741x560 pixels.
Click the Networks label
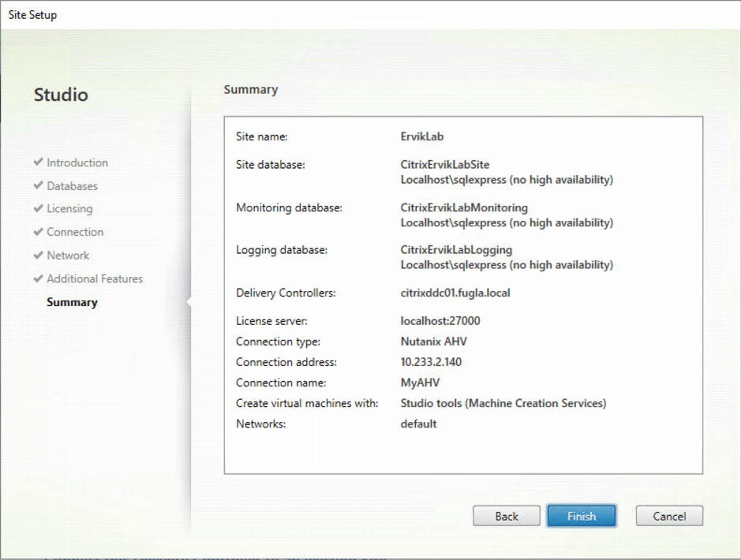[x=260, y=424]
